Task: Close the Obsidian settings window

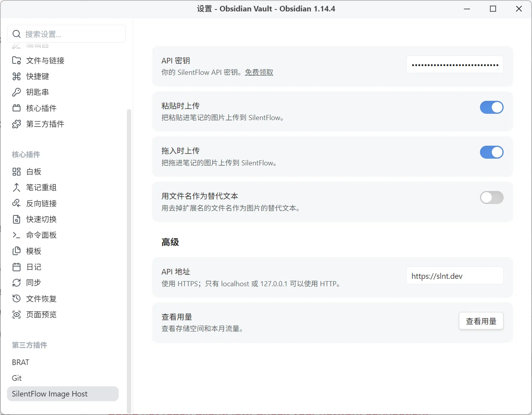Action: [x=519, y=9]
